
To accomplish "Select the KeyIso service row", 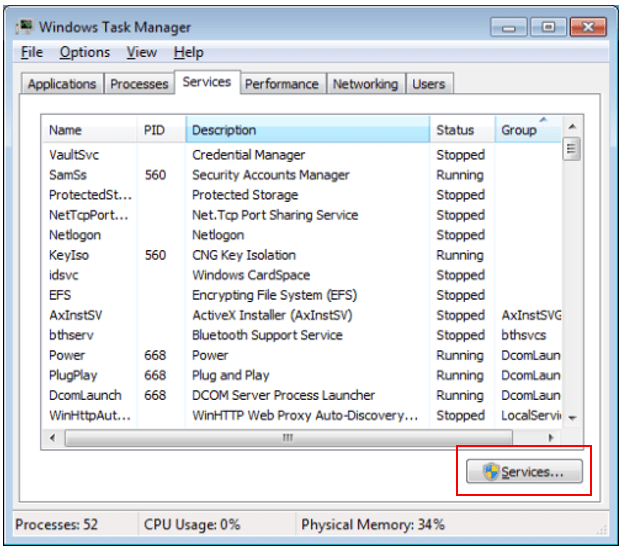I will pos(302,255).
